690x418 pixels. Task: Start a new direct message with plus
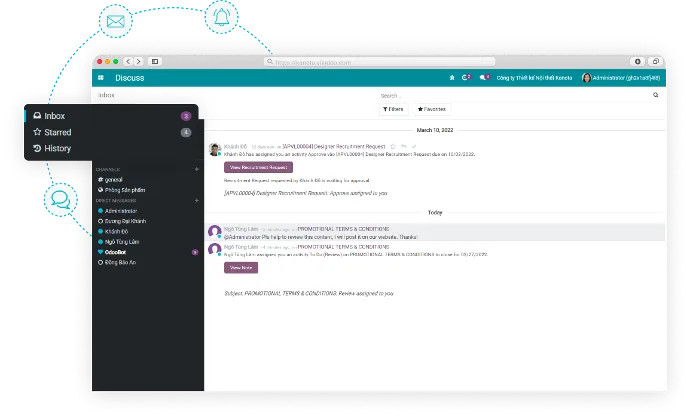click(197, 201)
